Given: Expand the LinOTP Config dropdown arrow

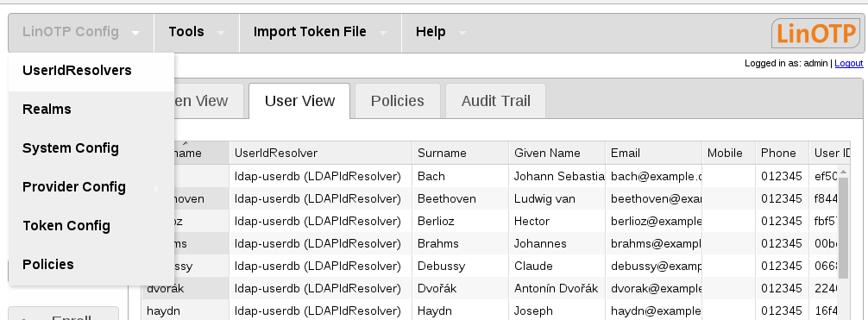Looking at the screenshot, I should 136,34.
